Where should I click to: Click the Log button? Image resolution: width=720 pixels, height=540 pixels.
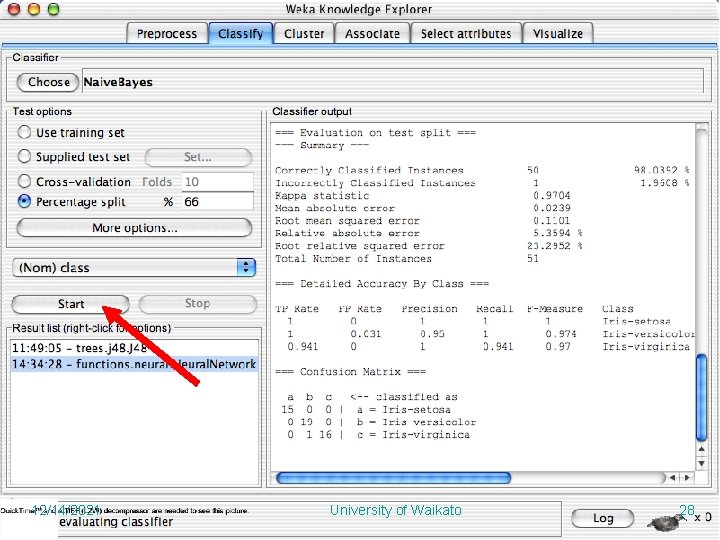[x=603, y=518]
